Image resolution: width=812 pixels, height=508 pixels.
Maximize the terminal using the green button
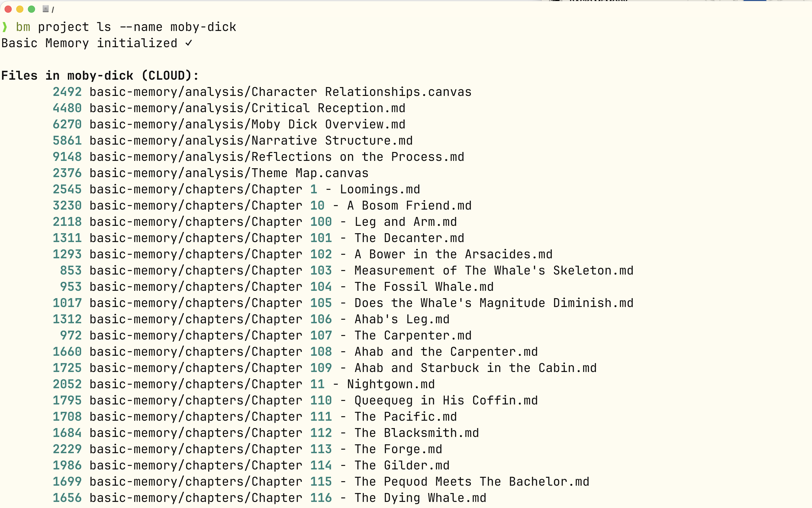(31, 9)
